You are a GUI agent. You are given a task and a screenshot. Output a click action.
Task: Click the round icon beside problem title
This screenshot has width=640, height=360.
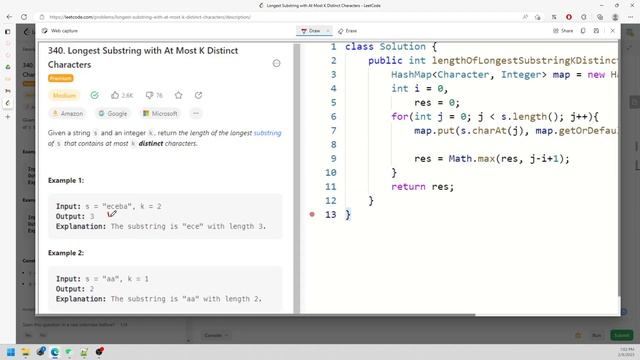click(x=276, y=63)
